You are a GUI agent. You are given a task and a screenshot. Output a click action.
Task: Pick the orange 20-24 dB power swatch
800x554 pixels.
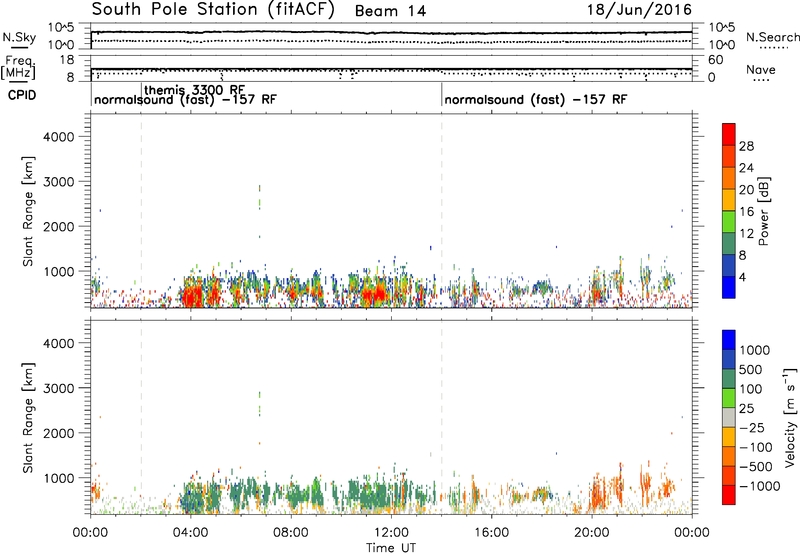pos(729,178)
